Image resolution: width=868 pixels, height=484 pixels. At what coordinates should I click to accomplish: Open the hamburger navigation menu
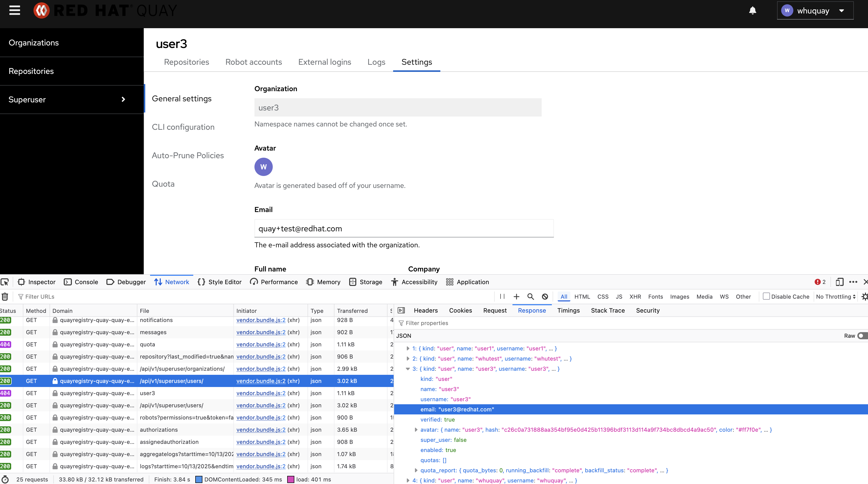click(14, 10)
